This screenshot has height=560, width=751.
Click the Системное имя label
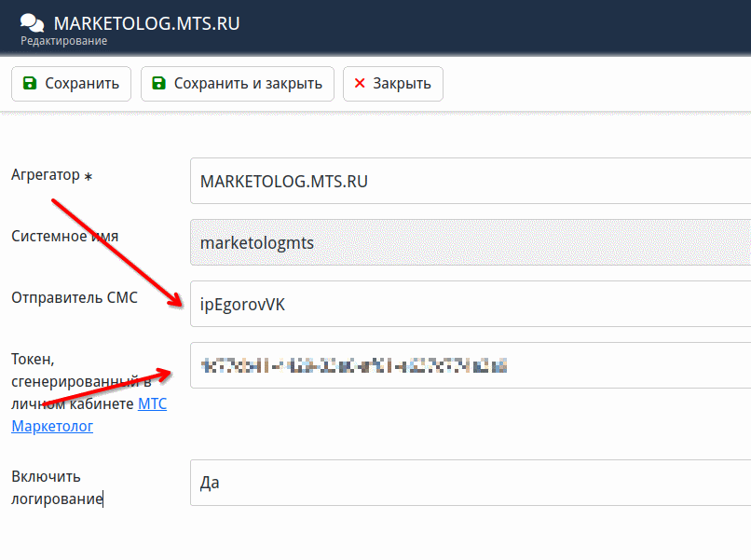(x=64, y=236)
